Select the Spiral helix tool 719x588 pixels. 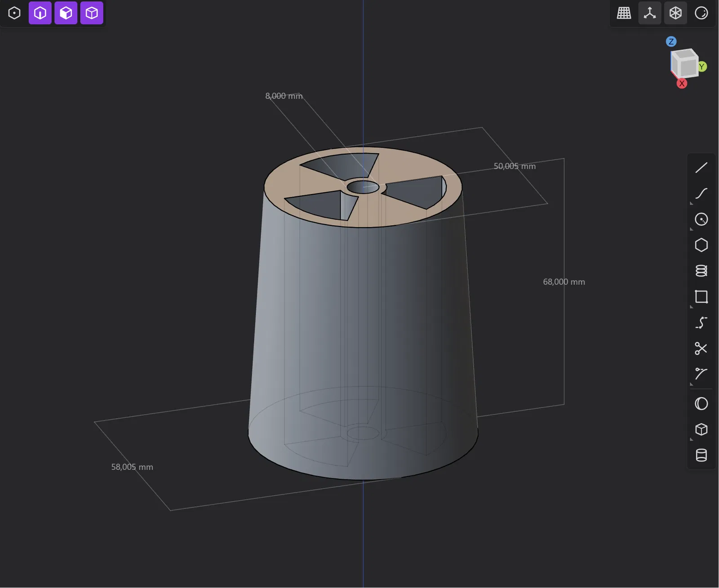pos(701,271)
